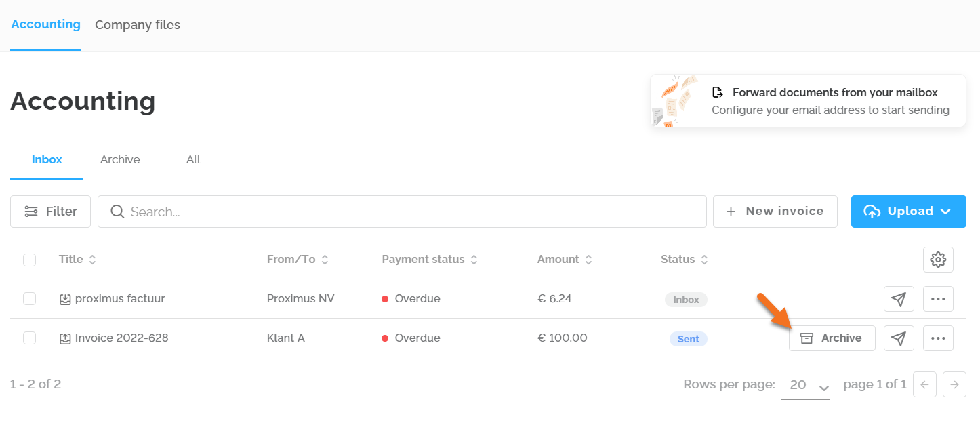Check the Invoice 2022-628 row checkbox

[30, 338]
